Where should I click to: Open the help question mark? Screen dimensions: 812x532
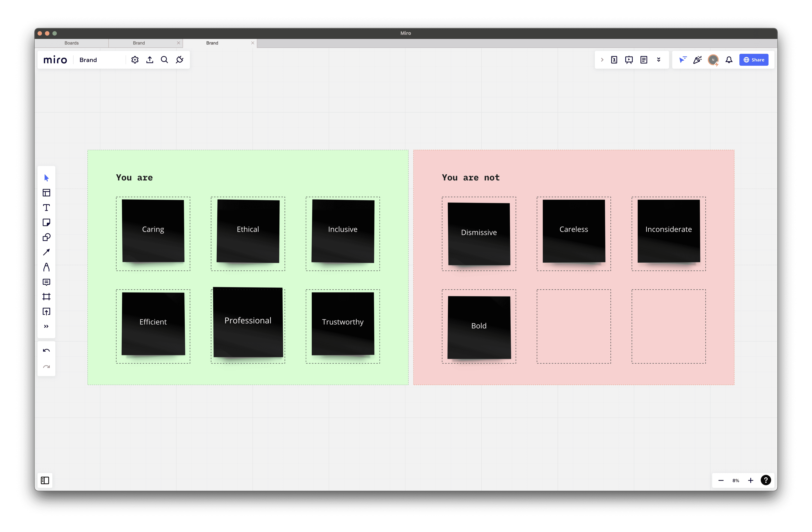coord(766,480)
